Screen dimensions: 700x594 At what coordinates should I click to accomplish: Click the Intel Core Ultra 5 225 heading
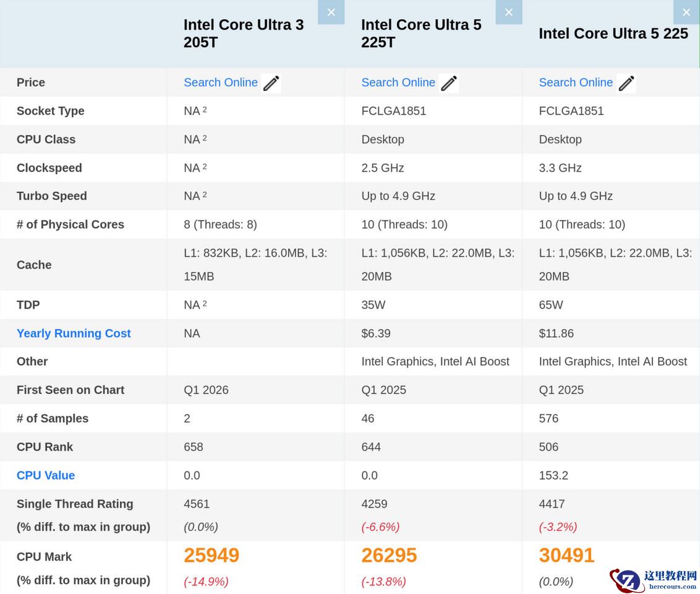pos(613,33)
